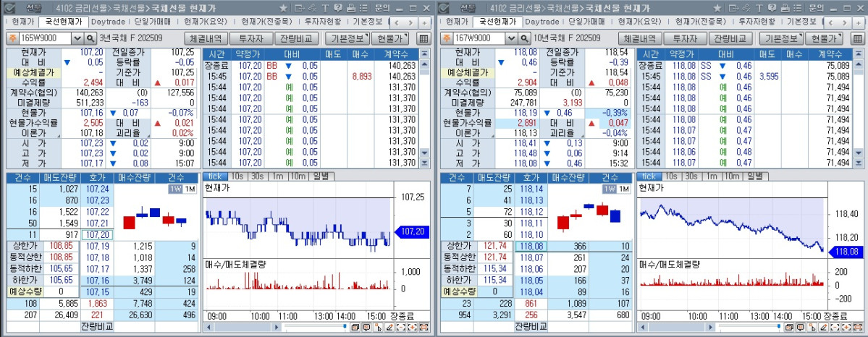Switch to the 단일가매매 tab in left window

pos(152,22)
